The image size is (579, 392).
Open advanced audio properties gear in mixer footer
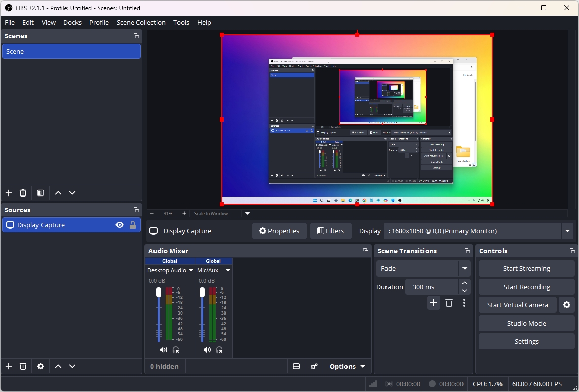pos(314,366)
